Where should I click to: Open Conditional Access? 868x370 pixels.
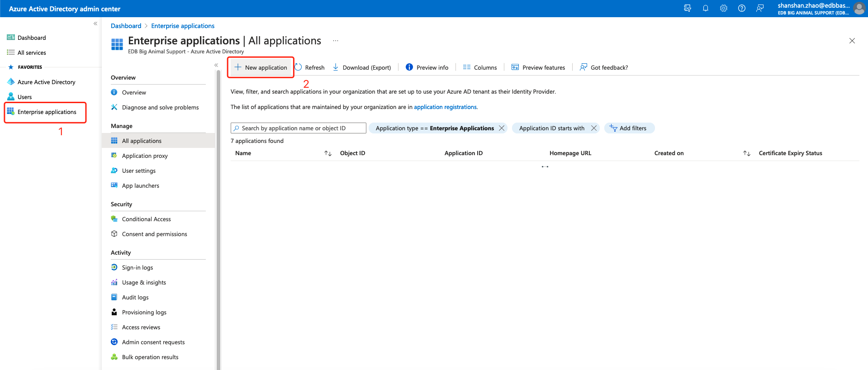146,219
